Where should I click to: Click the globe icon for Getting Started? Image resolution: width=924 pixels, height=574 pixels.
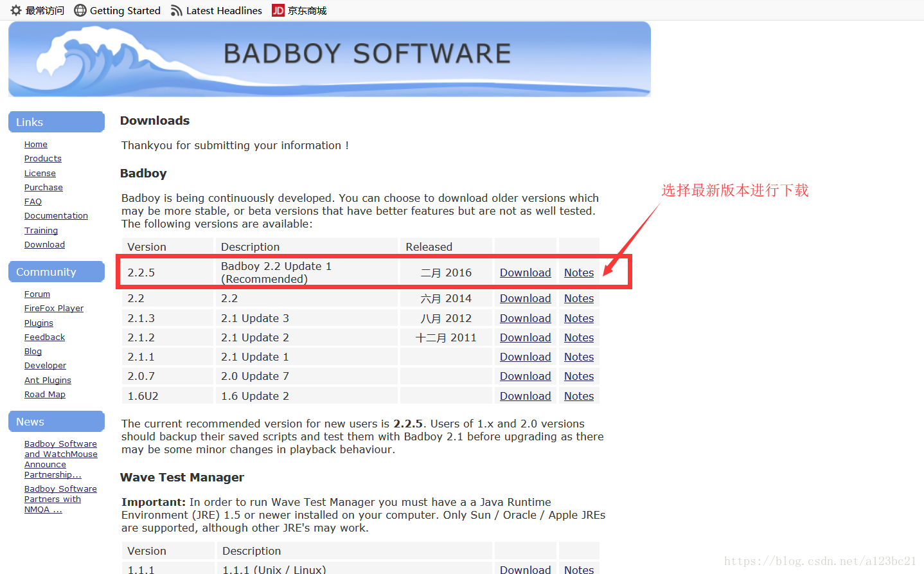(x=80, y=10)
